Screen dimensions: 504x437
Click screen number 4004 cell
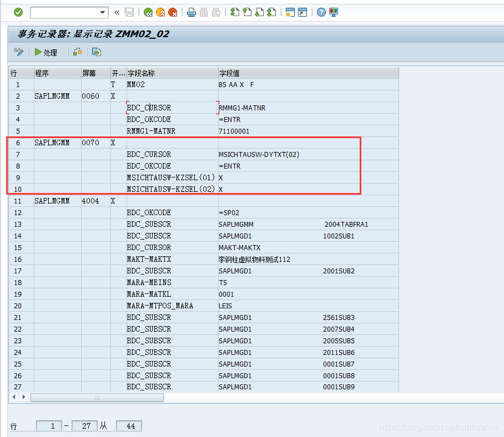[96, 201]
